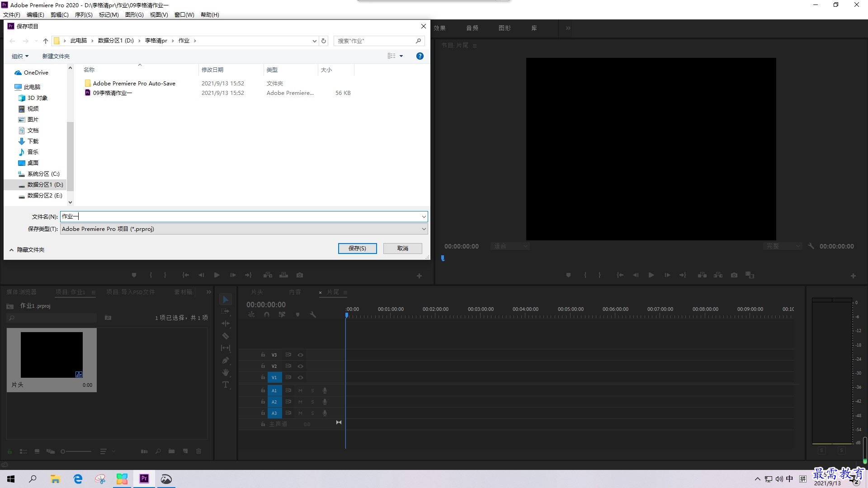Toggle V1 track targeting
The image size is (868, 488).
[274, 377]
